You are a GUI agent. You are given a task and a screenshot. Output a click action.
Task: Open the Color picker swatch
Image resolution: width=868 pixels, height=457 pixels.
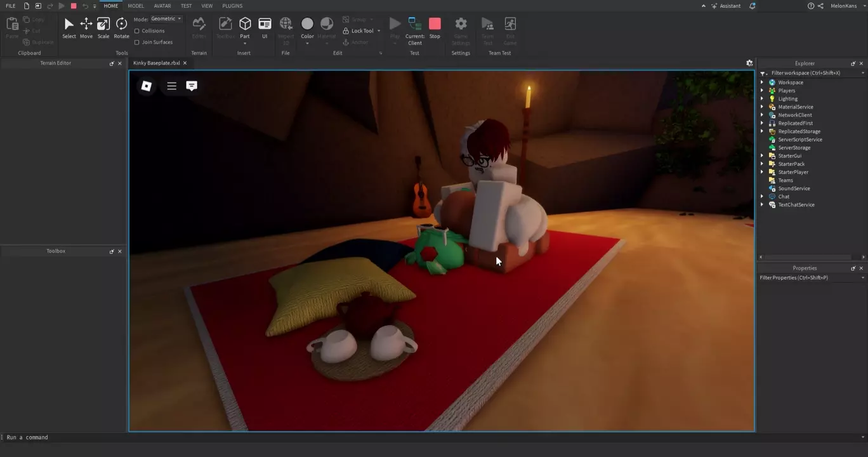307,24
